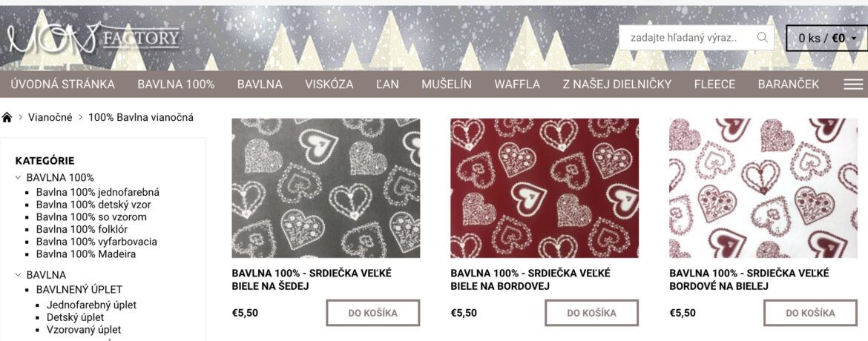Open the hamburger menu icon
Viewport: 868px width, 341px height.
(x=853, y=85)
